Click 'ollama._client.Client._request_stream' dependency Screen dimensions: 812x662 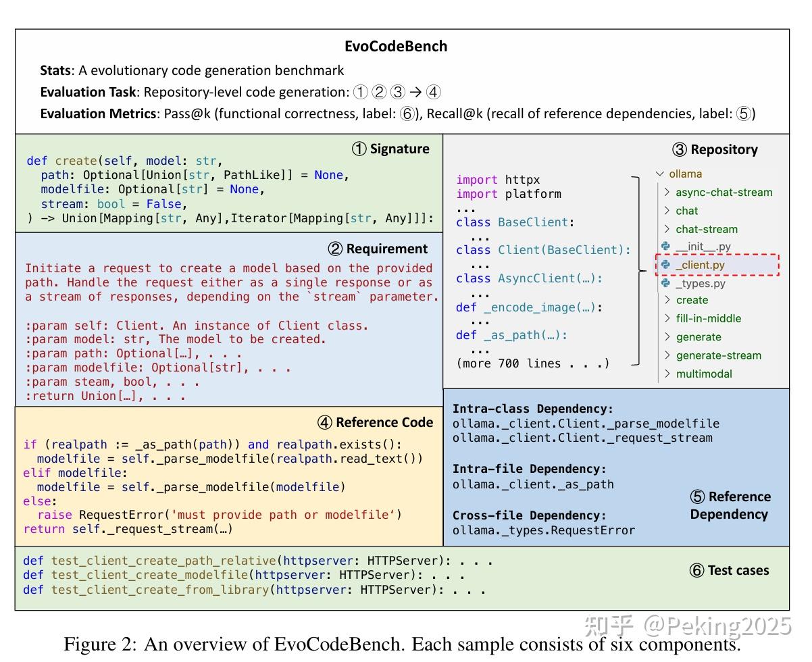(582, 438)
